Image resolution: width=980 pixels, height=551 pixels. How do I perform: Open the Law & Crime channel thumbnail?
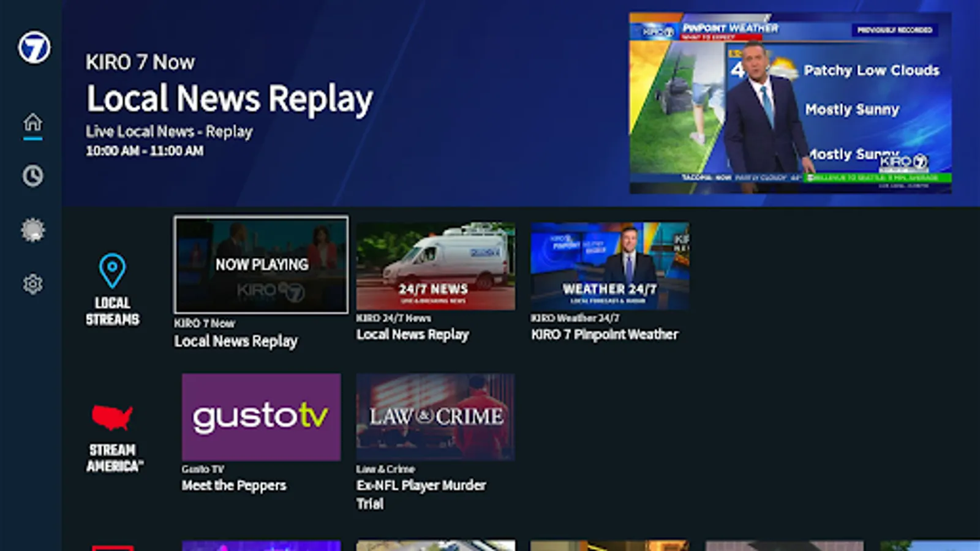pyautogui.click(x=435, y=417)
